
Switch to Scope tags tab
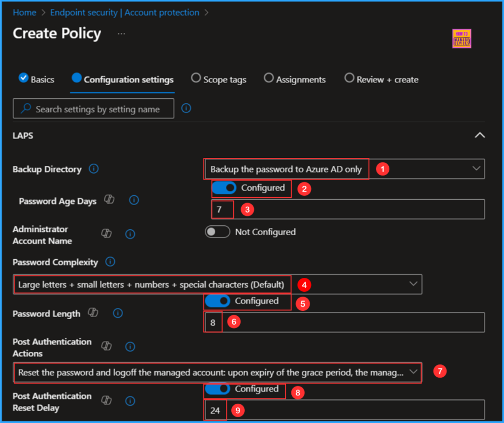[219, 79]
